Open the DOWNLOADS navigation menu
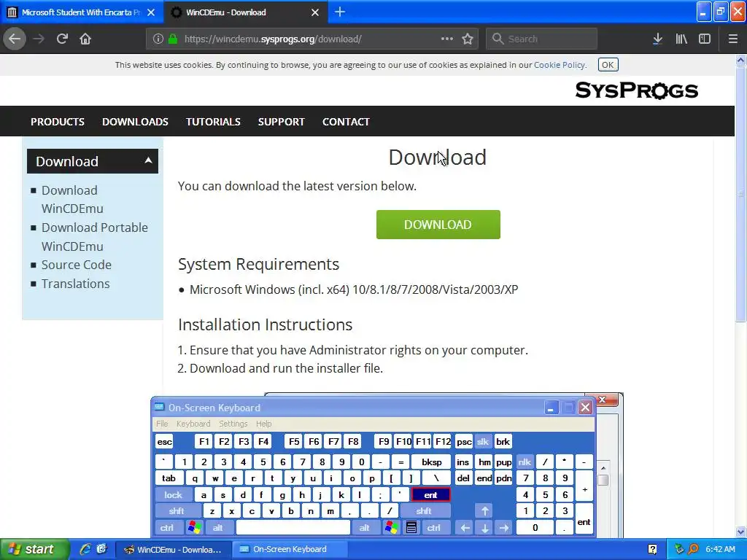The image size is (747, 560). [135, 122]
